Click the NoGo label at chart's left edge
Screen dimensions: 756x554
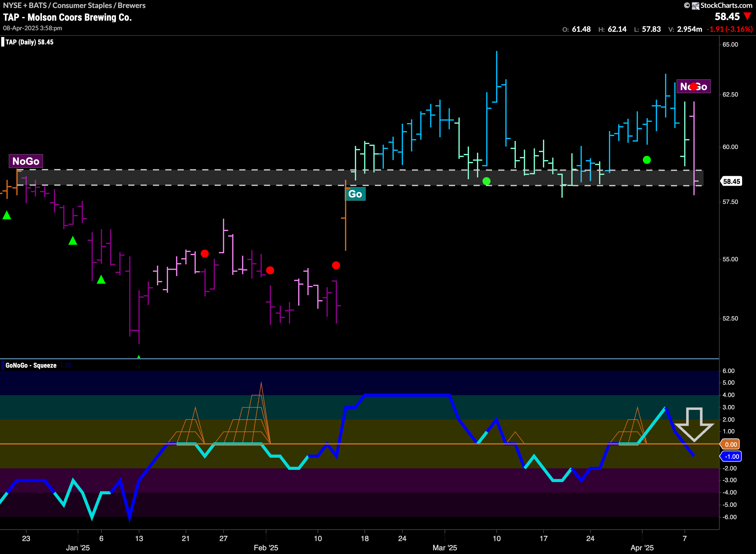point(26,161)
